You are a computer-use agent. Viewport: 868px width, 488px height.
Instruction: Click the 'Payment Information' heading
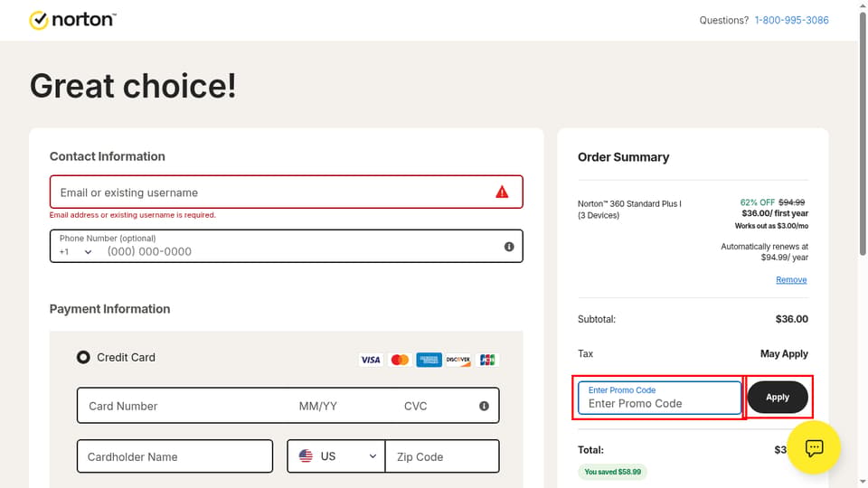(x=109, y=309)
